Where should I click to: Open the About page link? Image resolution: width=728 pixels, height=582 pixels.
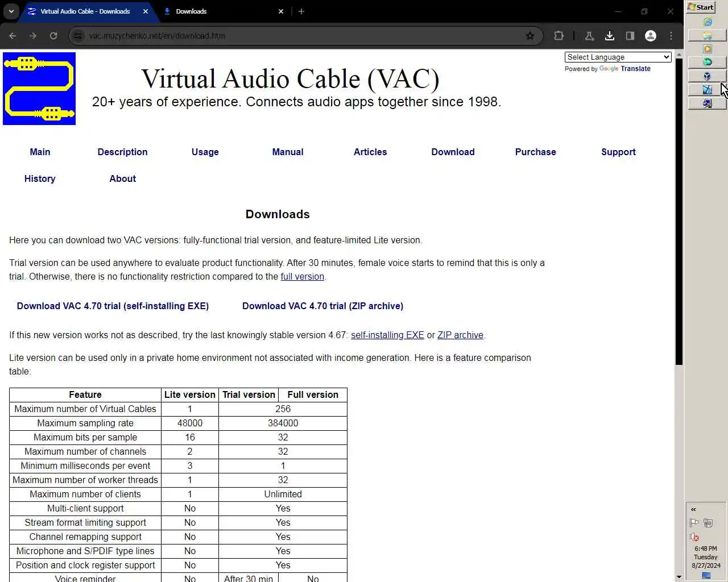tap(122, 178)
